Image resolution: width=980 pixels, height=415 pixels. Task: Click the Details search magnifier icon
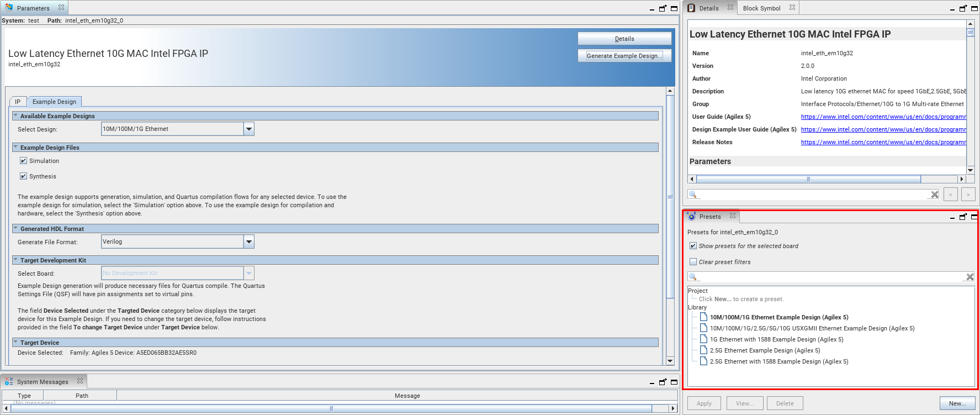[x=693, y=195]
